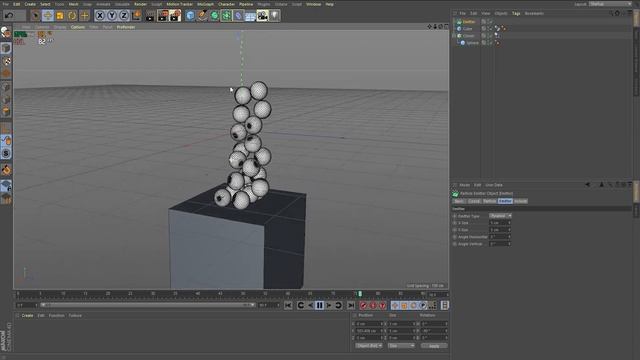Click the keyframe selection red icon

coord(382,305)
